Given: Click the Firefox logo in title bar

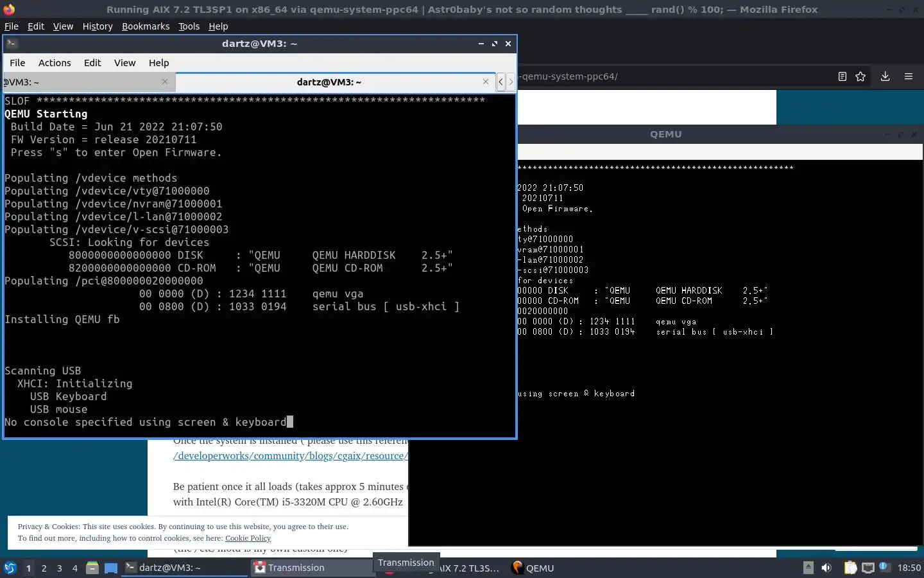Looking at the screenshot, I should point(9,10).
